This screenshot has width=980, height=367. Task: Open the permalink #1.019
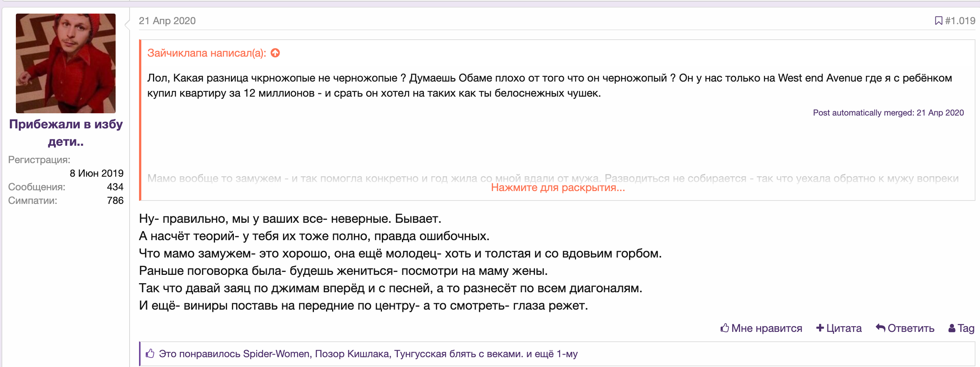click(x=960, y=20)
